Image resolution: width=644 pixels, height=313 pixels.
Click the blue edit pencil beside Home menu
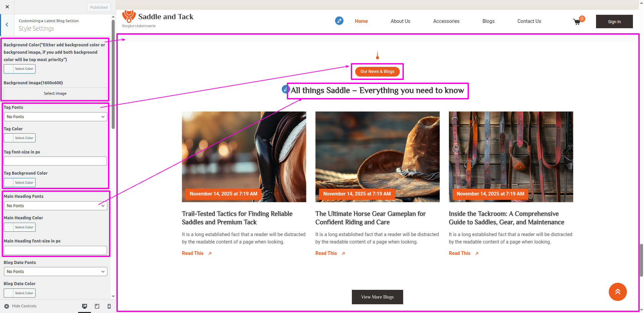(x=339, y=21)
